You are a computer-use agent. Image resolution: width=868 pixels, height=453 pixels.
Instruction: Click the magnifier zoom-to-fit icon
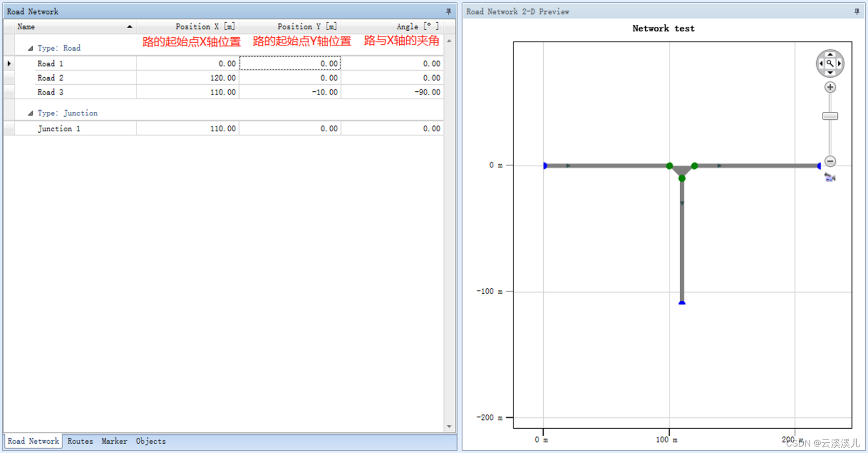[830, 64]
